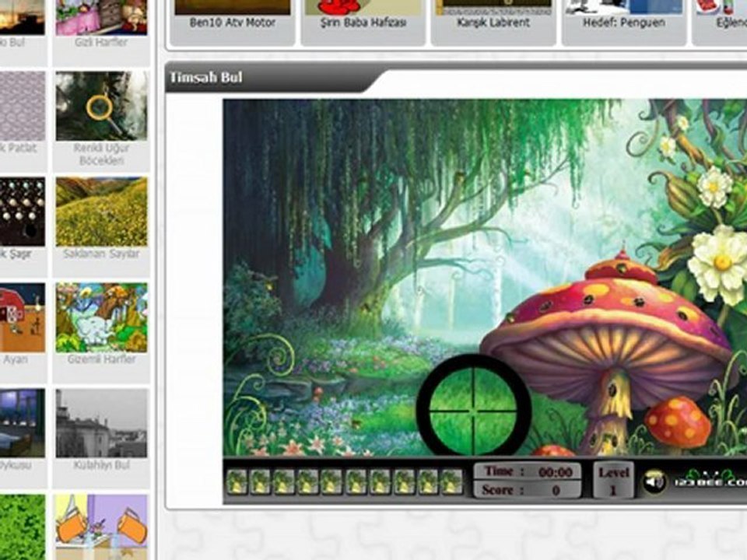Open the 123bee.com logo link in game bar
Viewport: 747px width, 560px height.
point(710,480)
